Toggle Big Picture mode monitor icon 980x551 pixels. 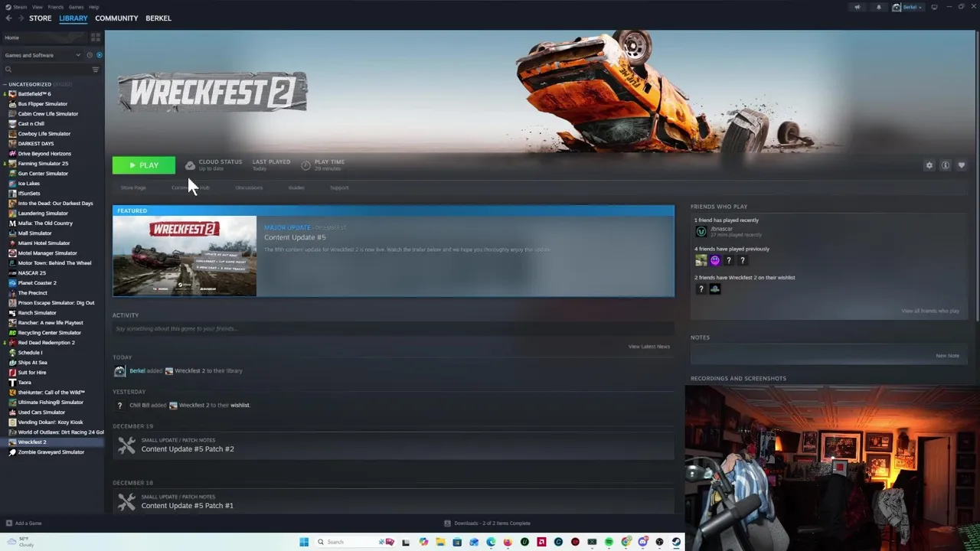(x=934, y=7)
